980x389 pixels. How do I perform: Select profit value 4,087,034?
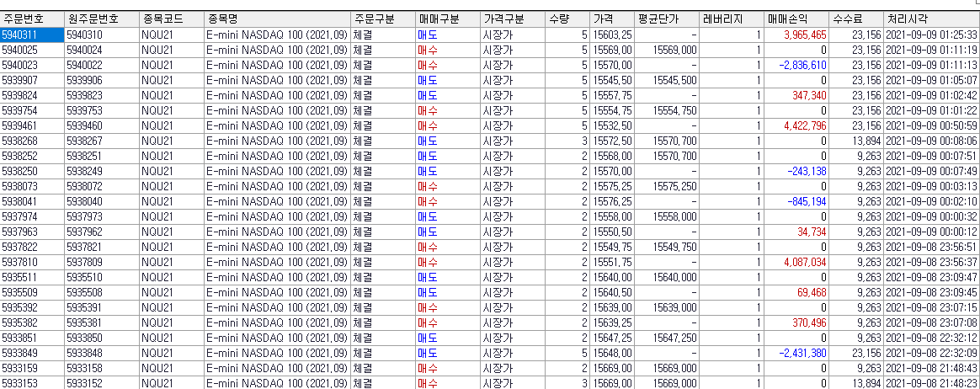(796, 262)
